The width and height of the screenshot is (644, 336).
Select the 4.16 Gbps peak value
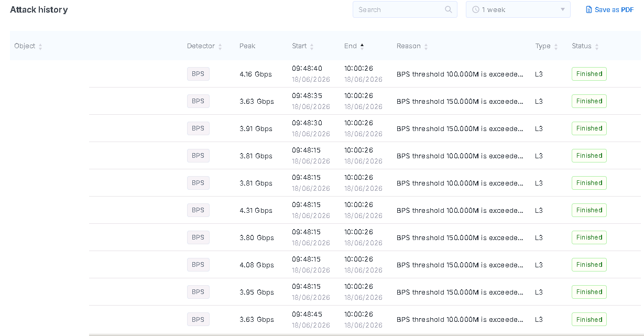pyautogui.click(x=256, y=74)
